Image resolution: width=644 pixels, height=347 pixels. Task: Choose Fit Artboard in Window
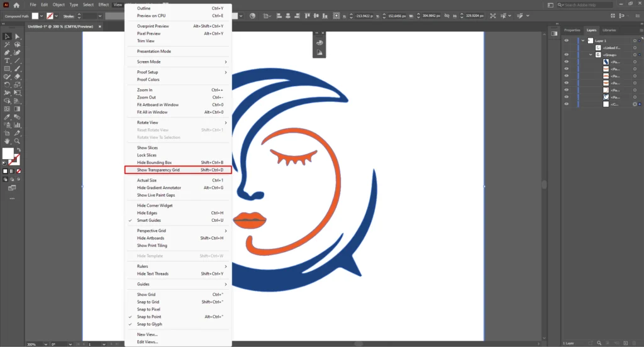pyautogui.click(x=178, y=105)
